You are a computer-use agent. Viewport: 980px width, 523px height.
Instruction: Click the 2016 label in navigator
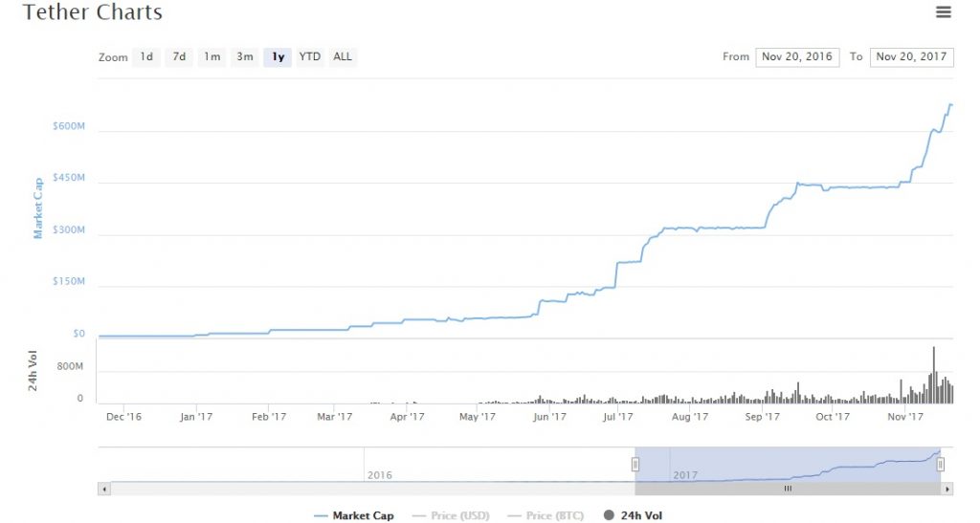(x=379, y=475)
